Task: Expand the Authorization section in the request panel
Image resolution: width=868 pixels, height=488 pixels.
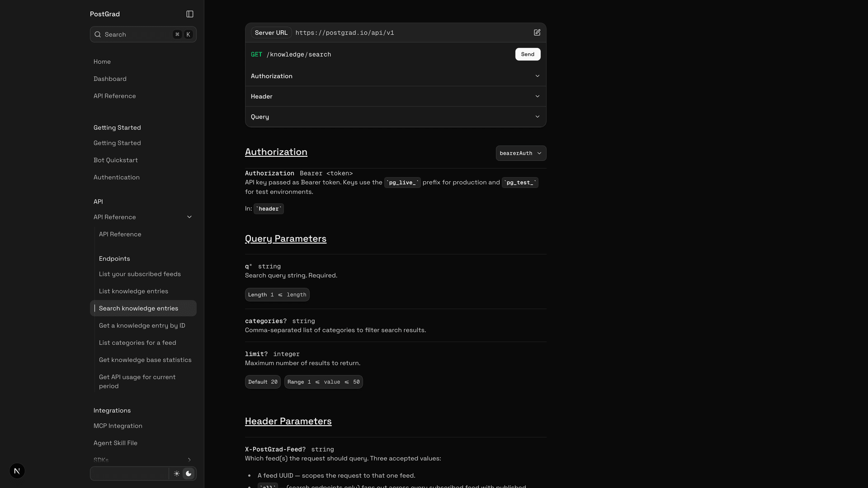Action: point(396,76)
